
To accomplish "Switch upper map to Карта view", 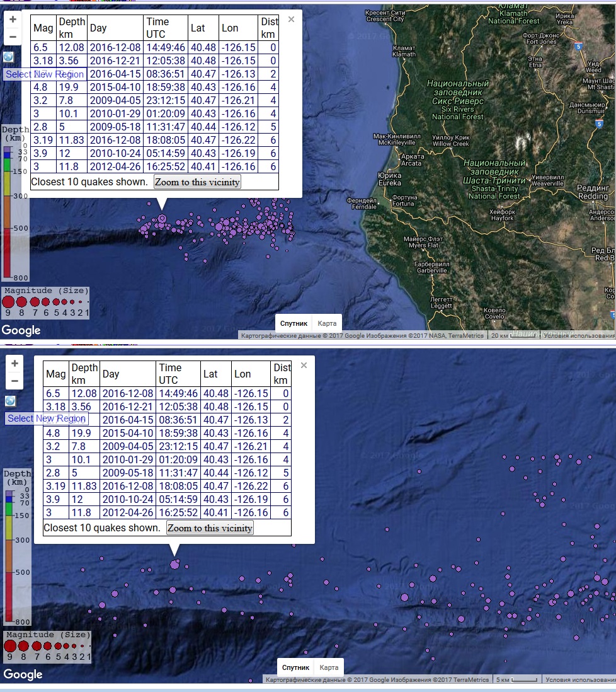I will (x=327, y=323).
